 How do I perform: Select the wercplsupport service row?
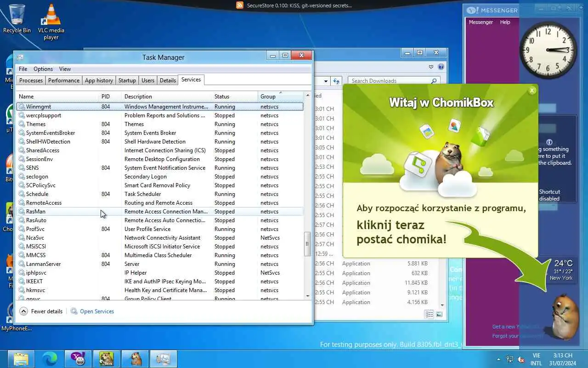coord(160,115)
